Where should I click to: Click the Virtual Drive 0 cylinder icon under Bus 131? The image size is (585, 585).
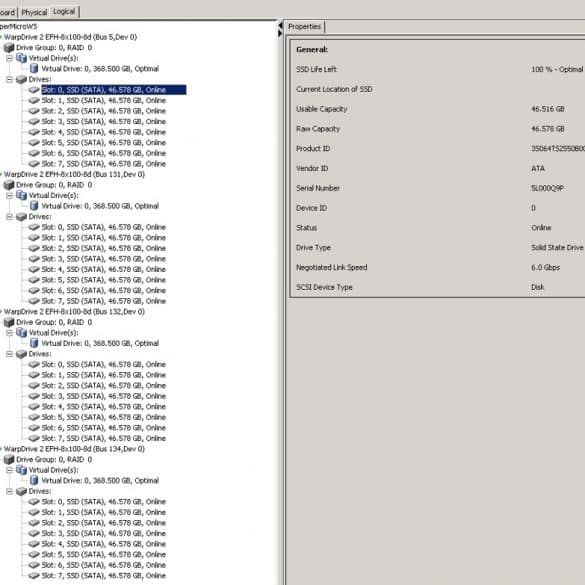pos(34,206)
